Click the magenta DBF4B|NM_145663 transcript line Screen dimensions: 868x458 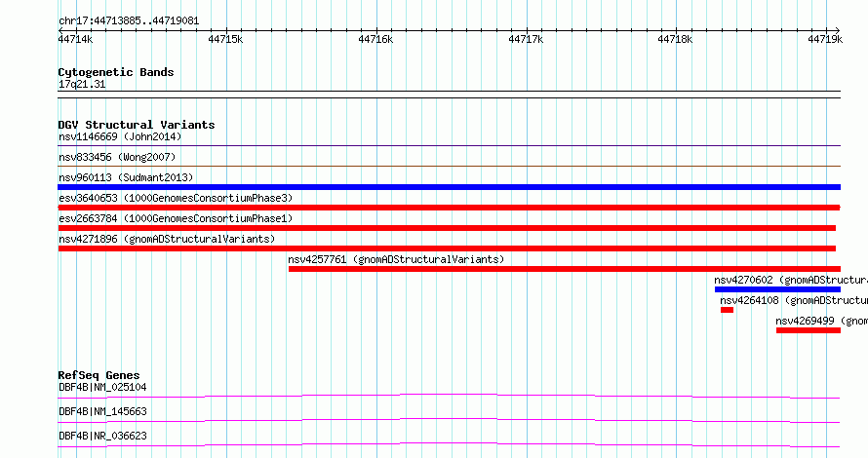point(449,420)
